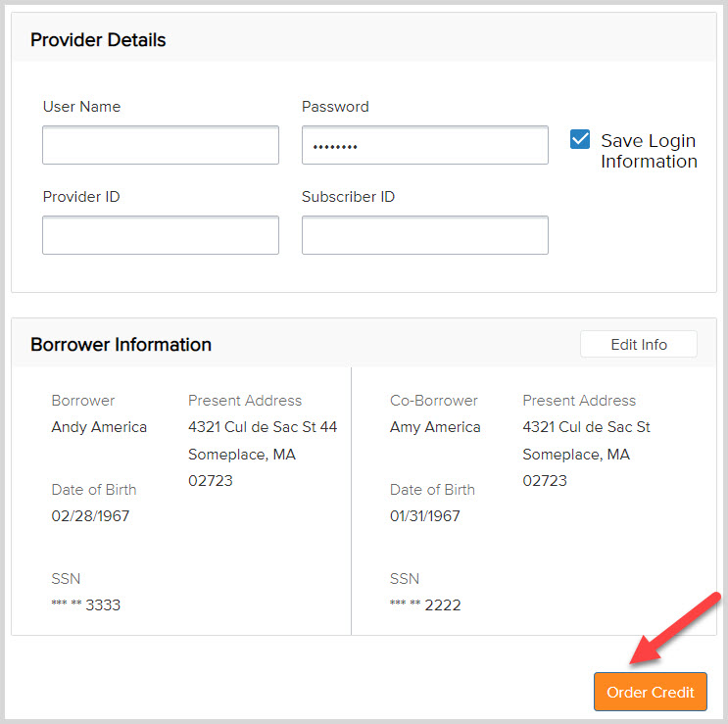Click the orange Order Credit button
Viewport: 728px width, 724px height.
[x=650, y=692]
